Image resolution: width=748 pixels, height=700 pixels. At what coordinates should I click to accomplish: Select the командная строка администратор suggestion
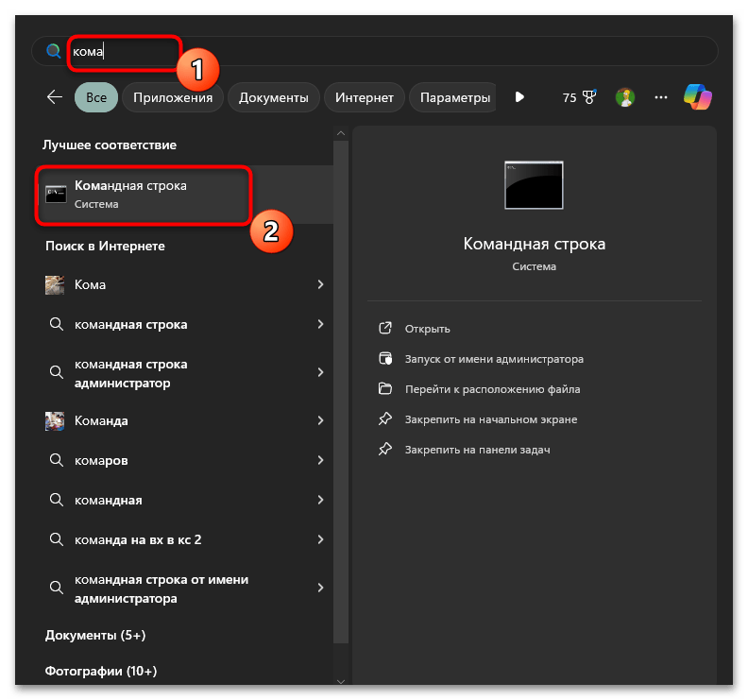pyautogui.click(x=184, y=373)
